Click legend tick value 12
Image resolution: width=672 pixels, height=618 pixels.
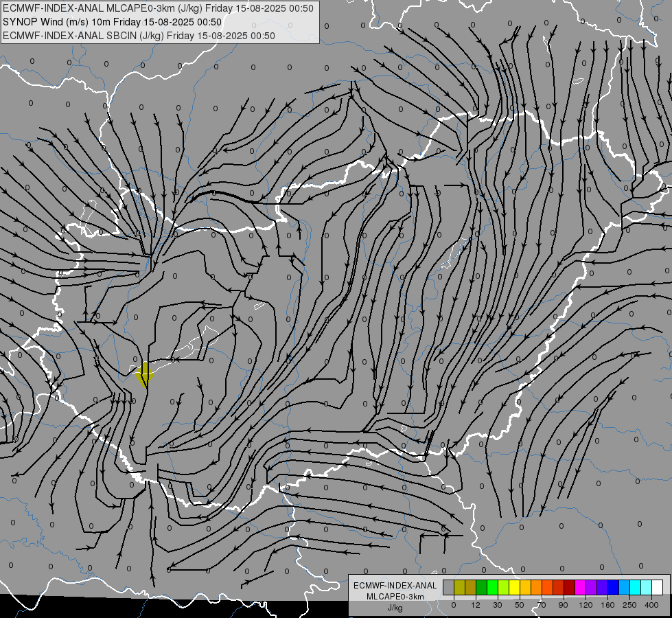[476, 605]
